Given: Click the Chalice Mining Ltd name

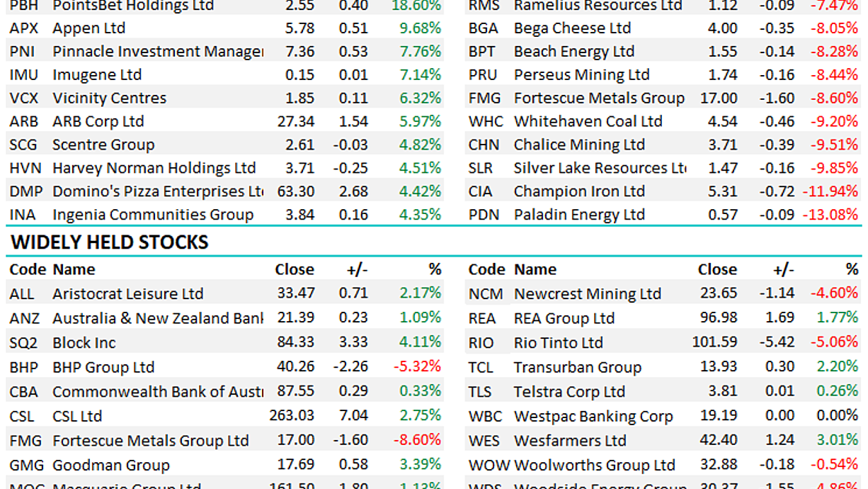Looking at the screenshot, I should (579, 145).
